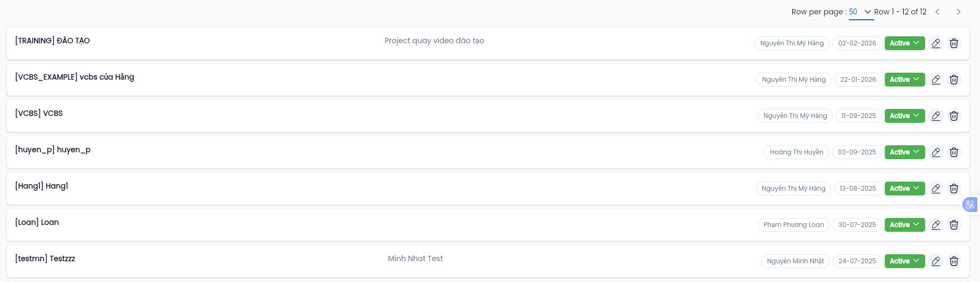Open Active status dropdown for TRAINING row
Screen dimensions: 980x282
coord(904,43)
